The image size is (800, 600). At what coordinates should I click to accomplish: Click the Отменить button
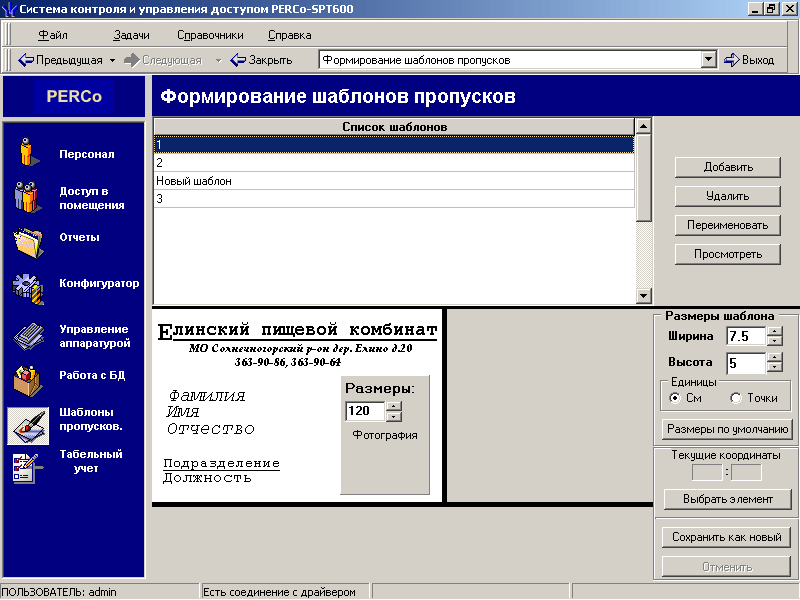pyautogui.click(x=727, y=567)
